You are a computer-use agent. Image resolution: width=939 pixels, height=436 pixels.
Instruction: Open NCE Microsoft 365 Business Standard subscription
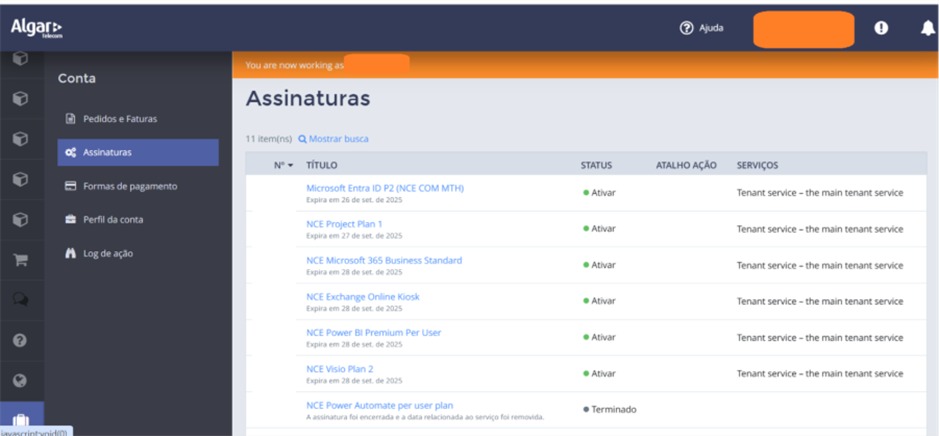383,260
